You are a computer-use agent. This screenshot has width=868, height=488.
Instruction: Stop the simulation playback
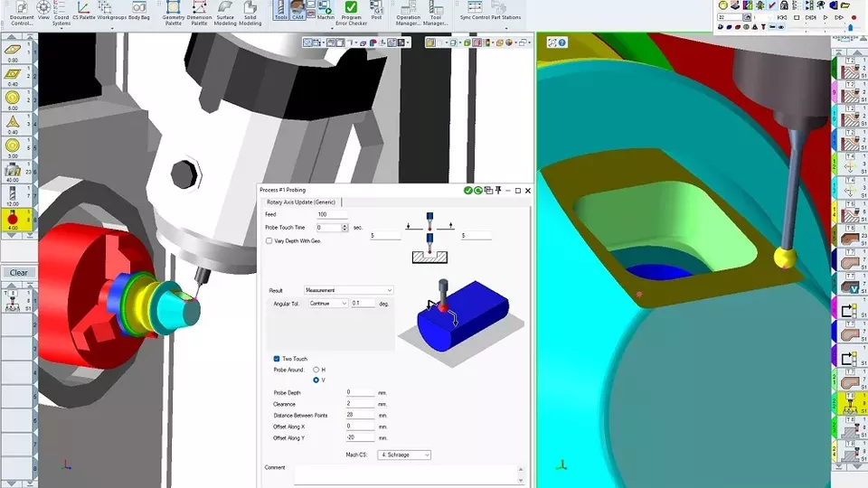(x=797, y=18)
